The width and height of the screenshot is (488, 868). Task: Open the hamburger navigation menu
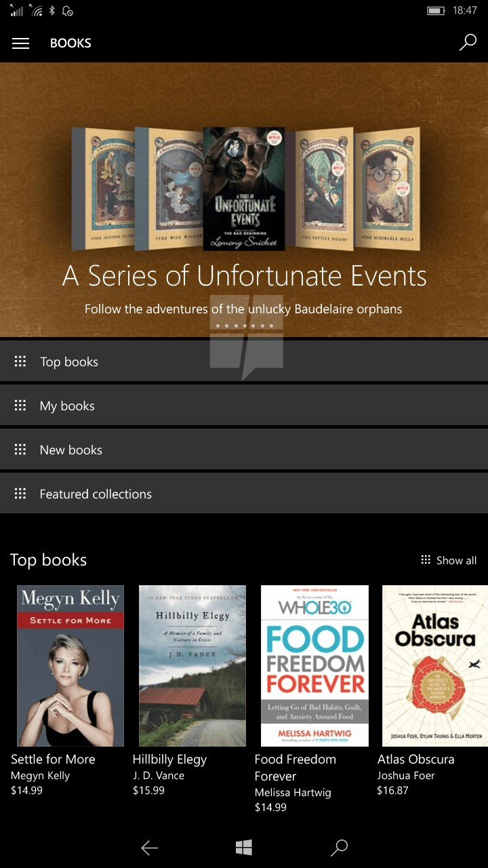[x=21, y=43]
